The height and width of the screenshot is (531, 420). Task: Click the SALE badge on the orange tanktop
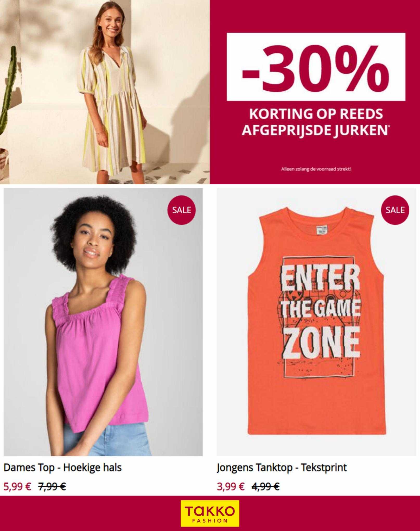point(395,210)
